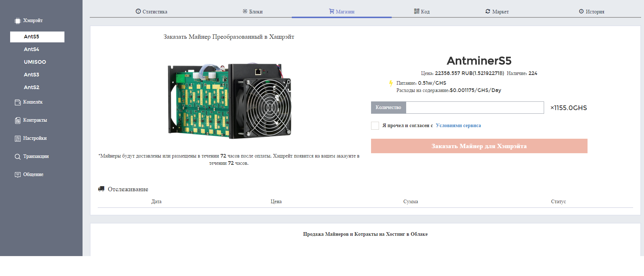Click the Настройки settings icon
Image resolution: width=644 pixels, height=276 pixels.
(x=17, y=139)
